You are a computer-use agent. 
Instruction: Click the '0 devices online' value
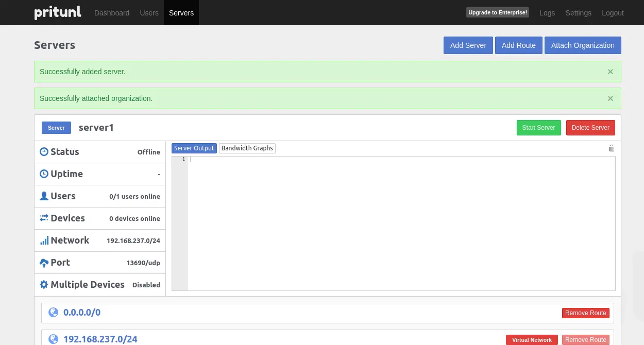[x=134, y=219]
